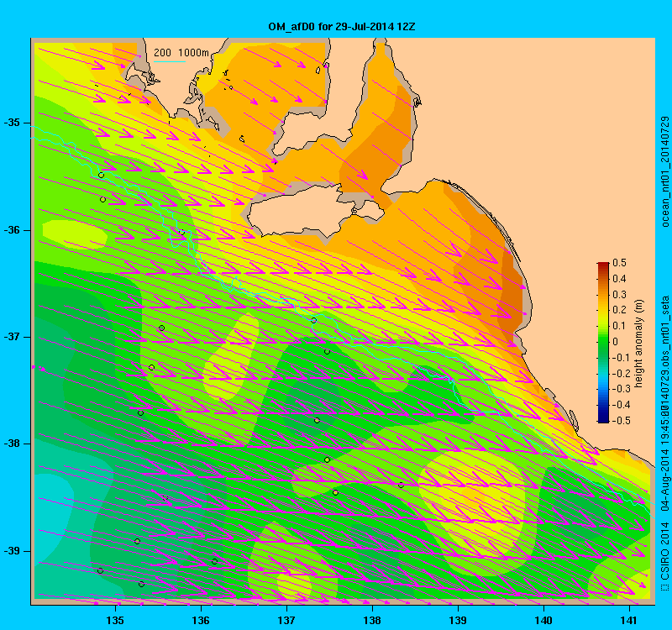Click the '1000m' depth contour legend label
The width and height of the screenshot is (672, 630).
pos(194,53)
